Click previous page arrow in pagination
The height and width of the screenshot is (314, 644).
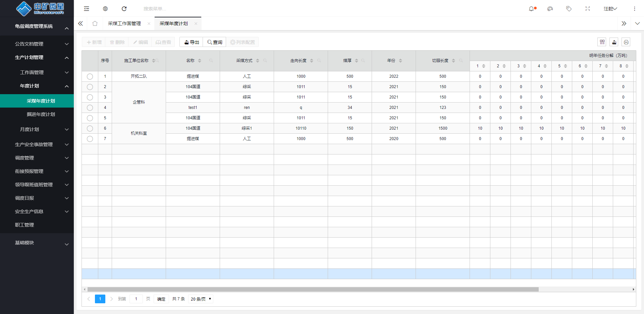[89, 299]
